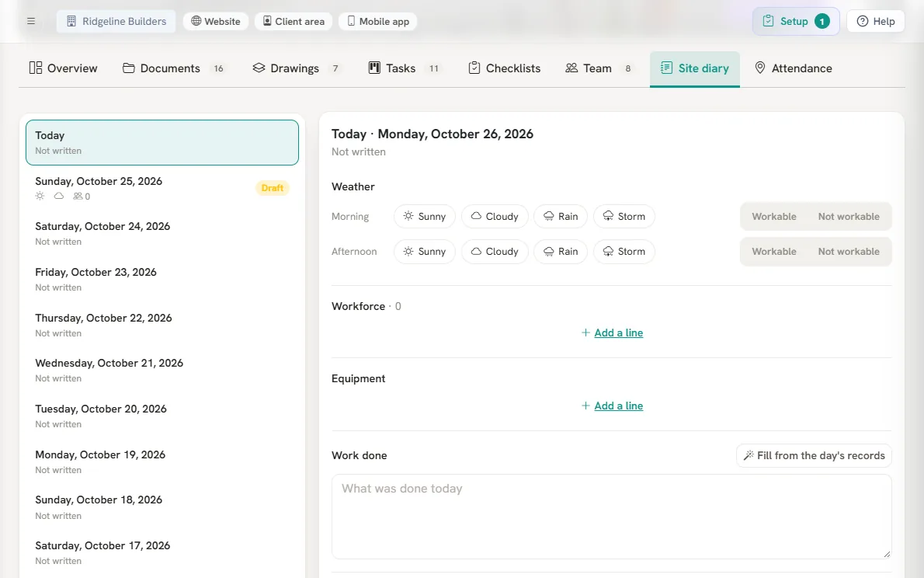Screen dimensions: 924x578
Task: Open the hamburger menu icon
Action: [31, 21]
